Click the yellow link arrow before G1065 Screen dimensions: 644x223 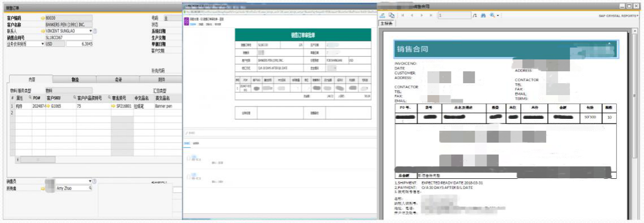(x=48, y=106)
